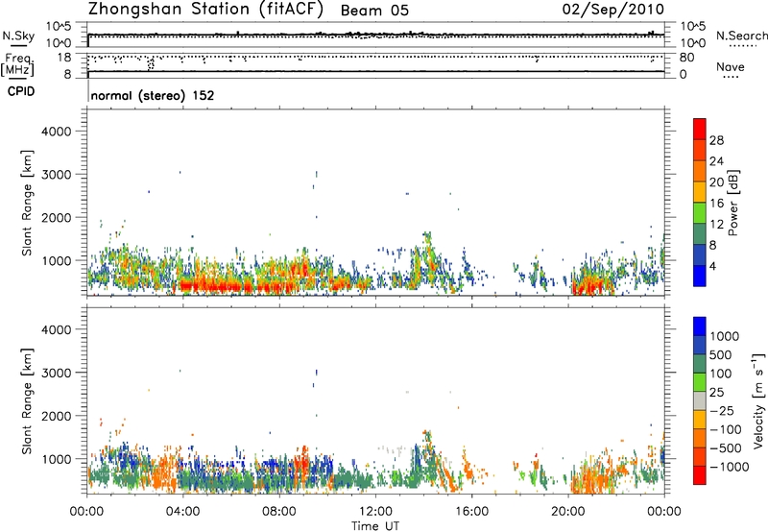Click the 'Power [dB]' colorbar label
The height and width of the screenshot is (532, 768).
coord(732,203)
